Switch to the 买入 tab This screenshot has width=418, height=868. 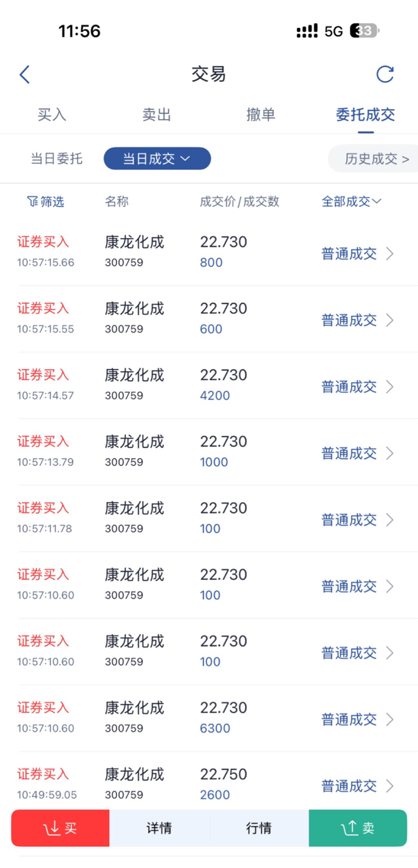(52, 115)
